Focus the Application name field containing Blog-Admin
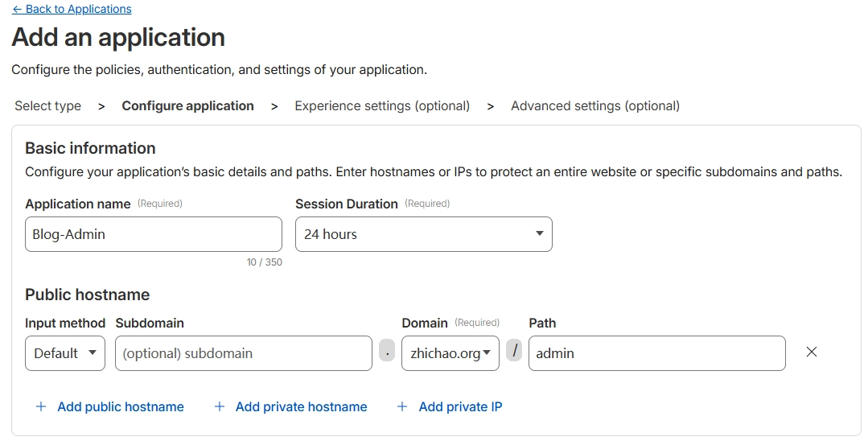Screen dimensions: 868x441 [153, 234]
